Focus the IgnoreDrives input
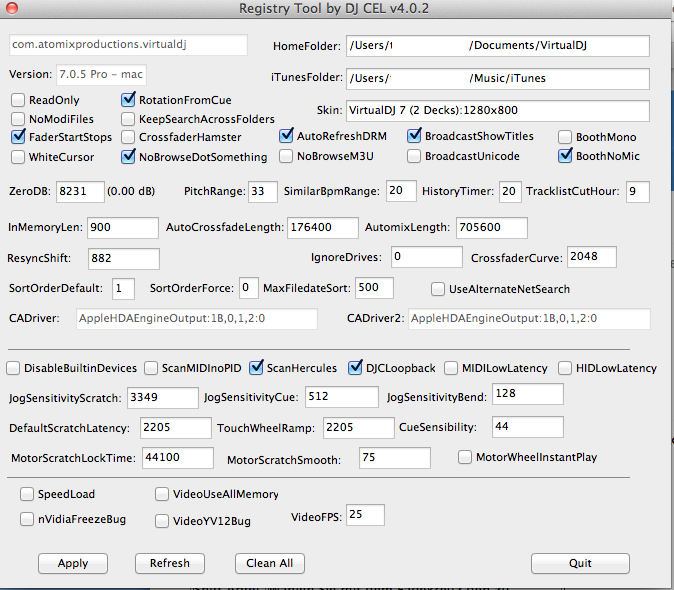The image size is (674, 590). tap(427, 257)
